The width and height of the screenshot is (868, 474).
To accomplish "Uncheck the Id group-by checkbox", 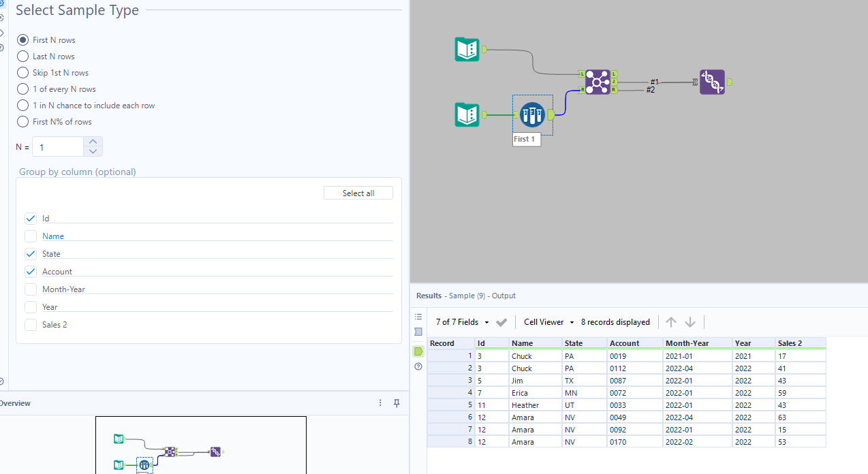I will 31,218.
